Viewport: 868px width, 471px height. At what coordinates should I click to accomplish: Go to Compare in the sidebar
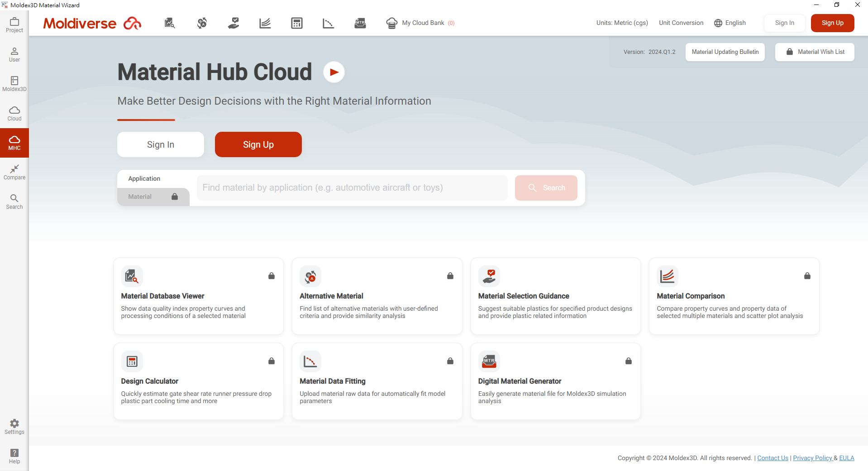pos(14,173)
